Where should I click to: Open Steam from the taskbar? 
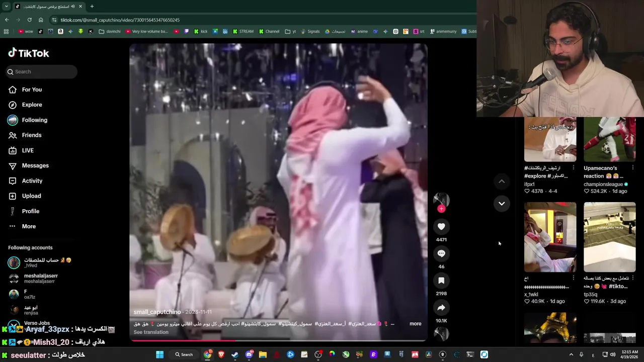tap(235, 354)
